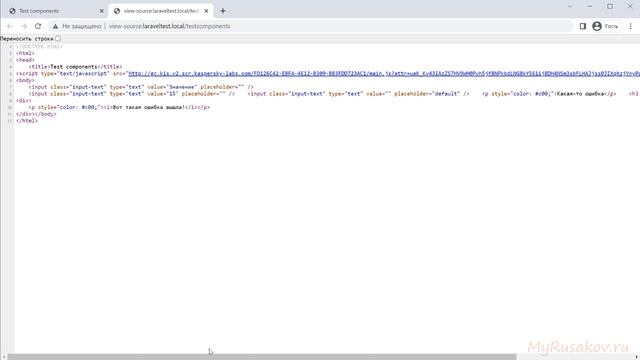Open Chrome three-dot menu

pyautogui.click(x=631, y=26)
